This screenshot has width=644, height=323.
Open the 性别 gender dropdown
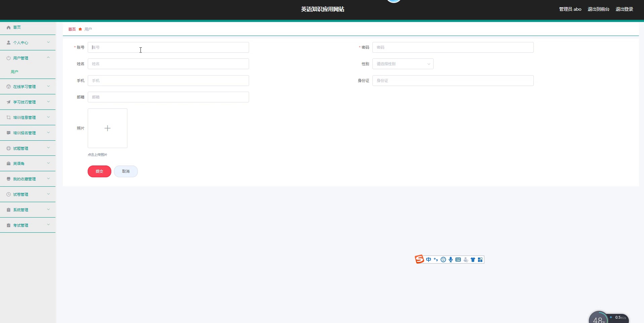pos(403,64)
